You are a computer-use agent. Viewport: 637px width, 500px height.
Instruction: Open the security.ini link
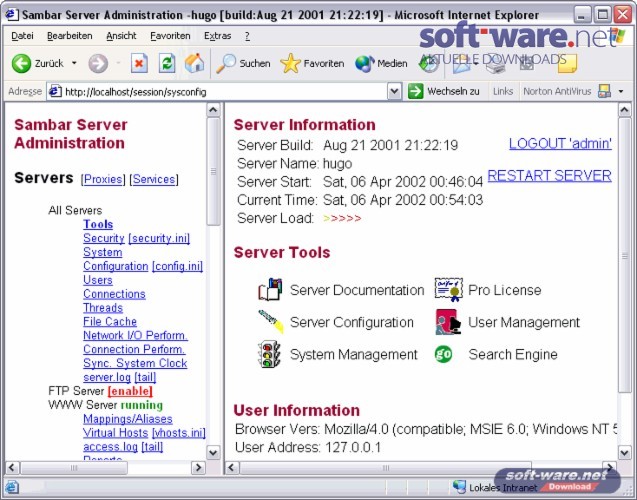point(159,238)
